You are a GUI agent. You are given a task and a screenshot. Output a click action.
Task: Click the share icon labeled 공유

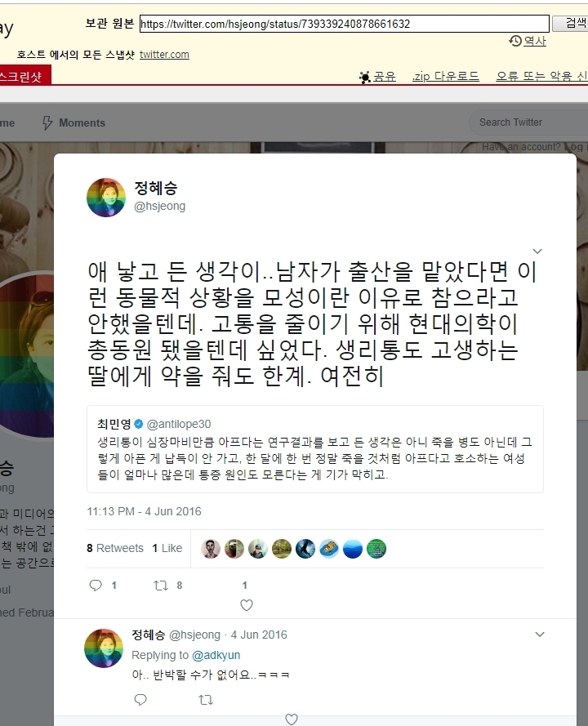[377, 77]
